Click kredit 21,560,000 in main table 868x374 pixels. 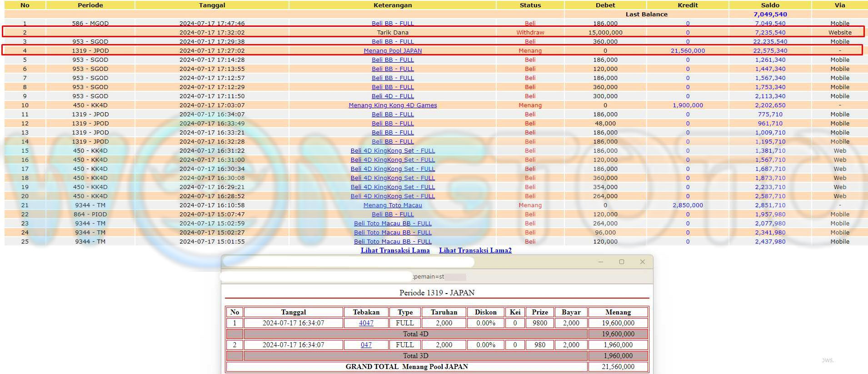tap(688, 51)
